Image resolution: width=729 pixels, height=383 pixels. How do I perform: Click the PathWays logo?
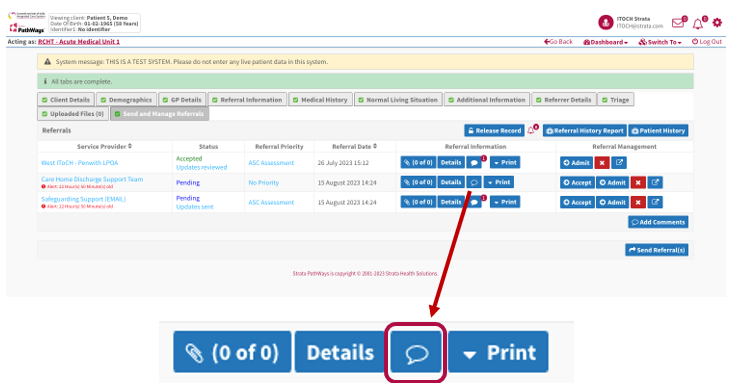27,29
